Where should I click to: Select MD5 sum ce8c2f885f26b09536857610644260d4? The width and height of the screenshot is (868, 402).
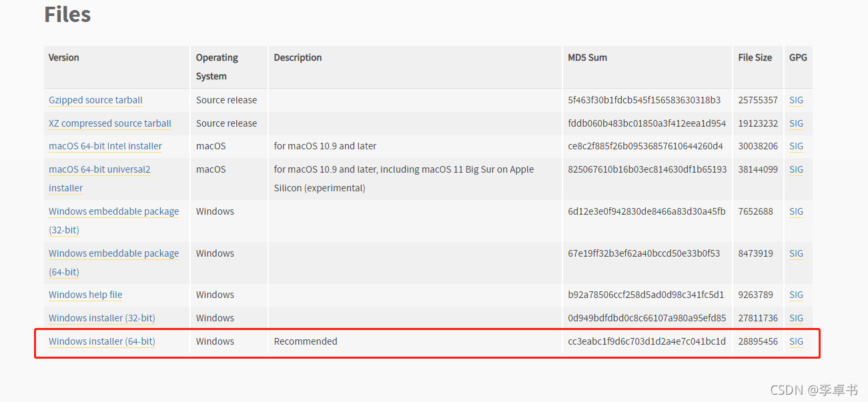coord(646,146)
